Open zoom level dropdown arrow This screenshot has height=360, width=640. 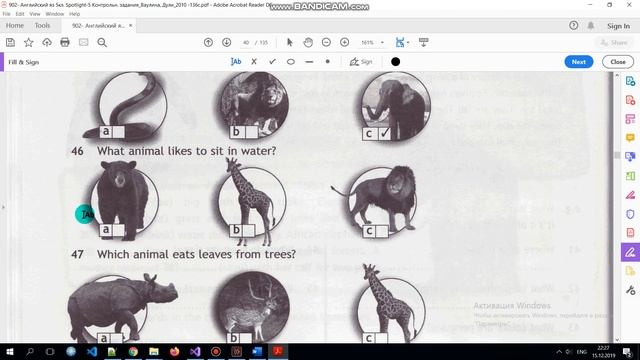click(x=382, y=42)
